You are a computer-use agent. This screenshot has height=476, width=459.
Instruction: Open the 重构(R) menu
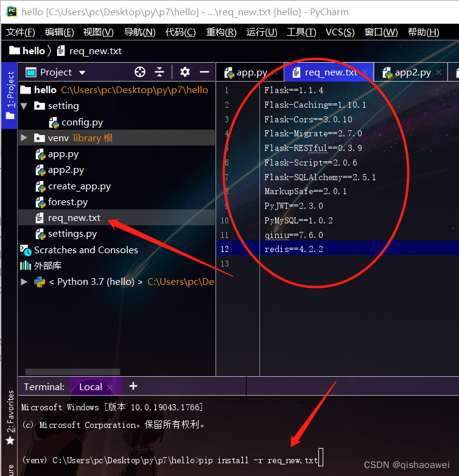222,32
